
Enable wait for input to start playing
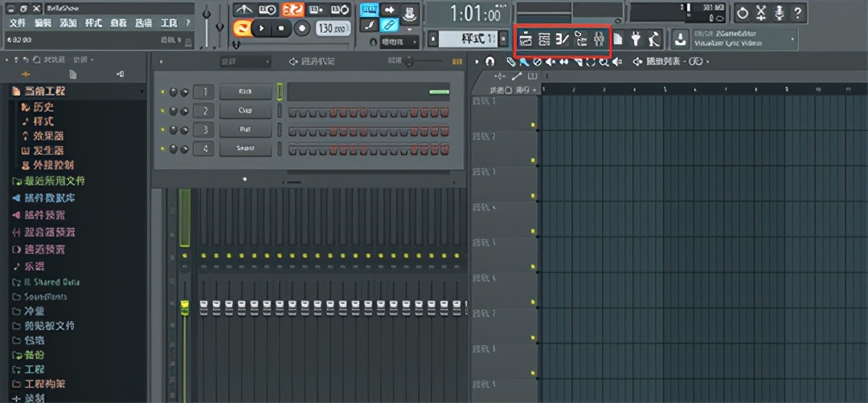coord(268,10)
